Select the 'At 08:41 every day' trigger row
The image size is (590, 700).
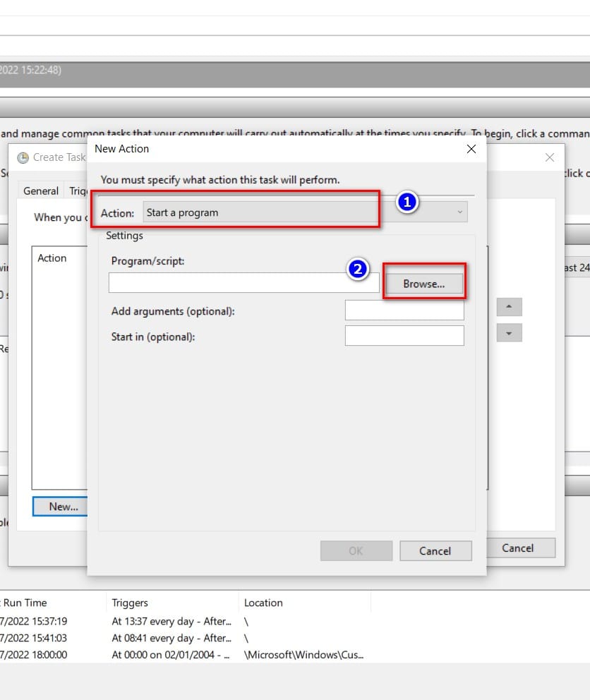click(171, 638)
